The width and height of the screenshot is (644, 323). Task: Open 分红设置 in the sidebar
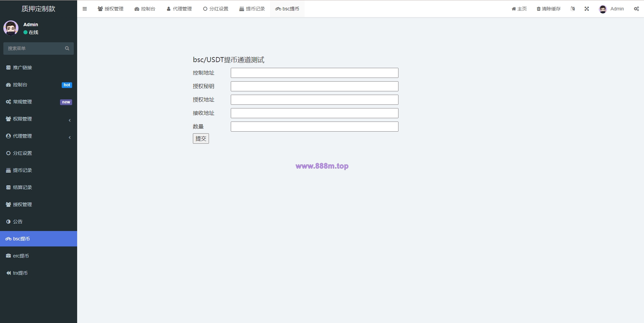(x=39, y=153)
